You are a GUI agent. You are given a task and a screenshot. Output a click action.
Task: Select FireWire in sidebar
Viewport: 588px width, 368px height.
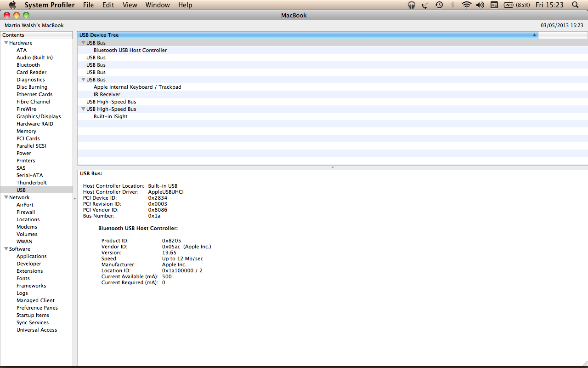[x=26, y=109]
